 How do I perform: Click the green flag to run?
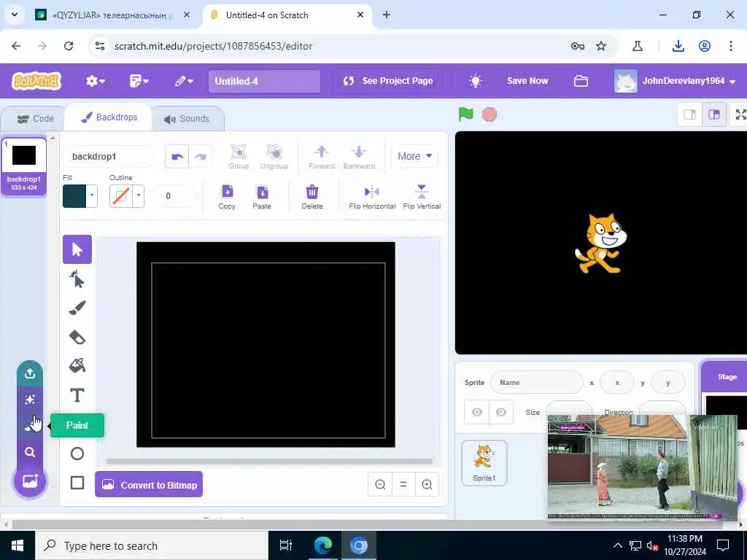(x=466, y=114)
